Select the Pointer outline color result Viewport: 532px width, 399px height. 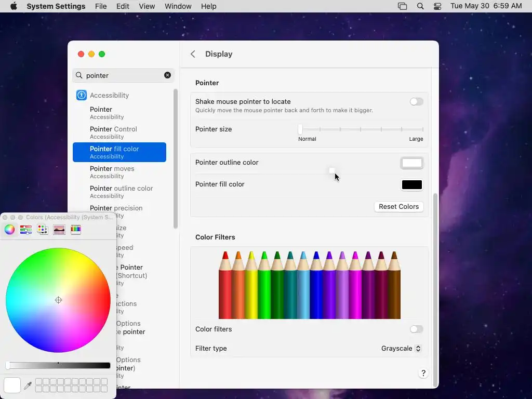tap(119, 192)
